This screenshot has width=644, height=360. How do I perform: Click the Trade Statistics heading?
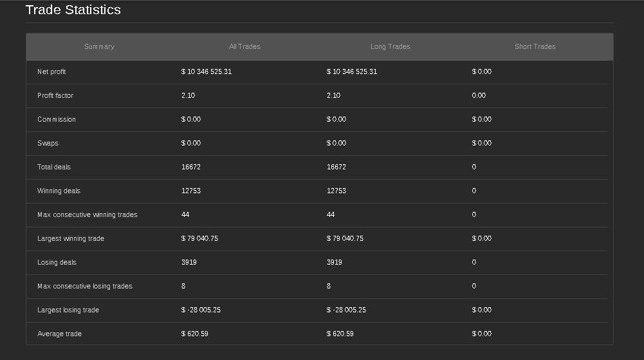coord(73,10)
